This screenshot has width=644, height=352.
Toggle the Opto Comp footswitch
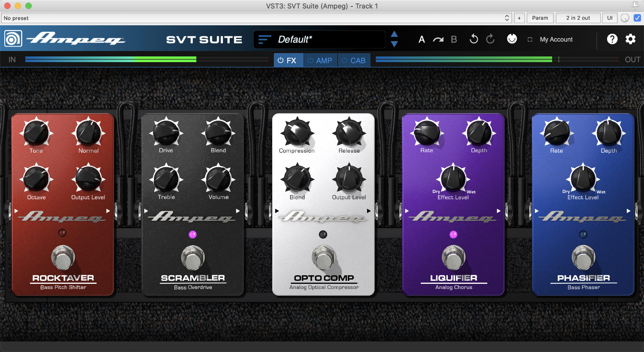click(323, 257)
